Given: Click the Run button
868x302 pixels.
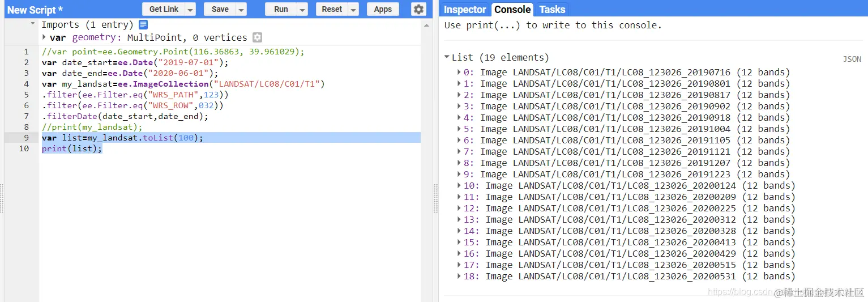Looking at the screenshot, I should click(281, 9).
